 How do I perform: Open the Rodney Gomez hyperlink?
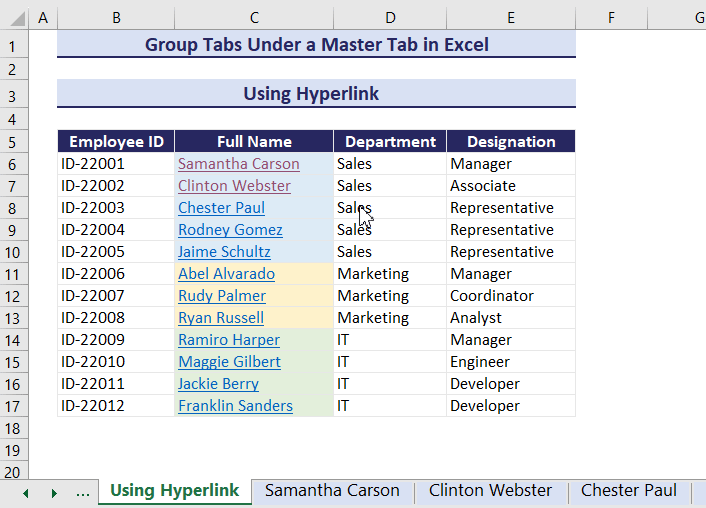[x=230, y=230]
